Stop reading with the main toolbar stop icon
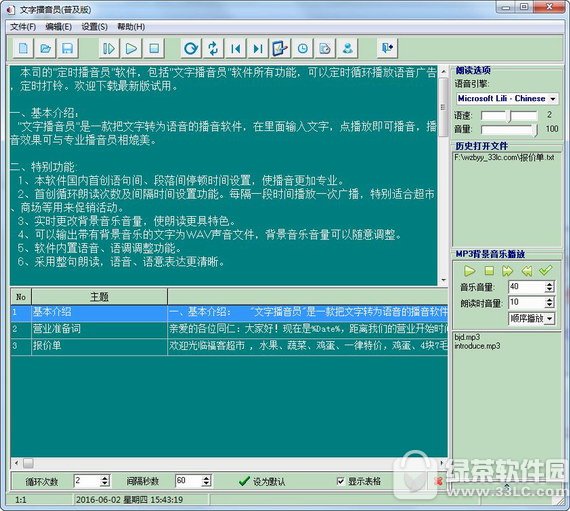570x511 pixels. [x=154, y=48]
